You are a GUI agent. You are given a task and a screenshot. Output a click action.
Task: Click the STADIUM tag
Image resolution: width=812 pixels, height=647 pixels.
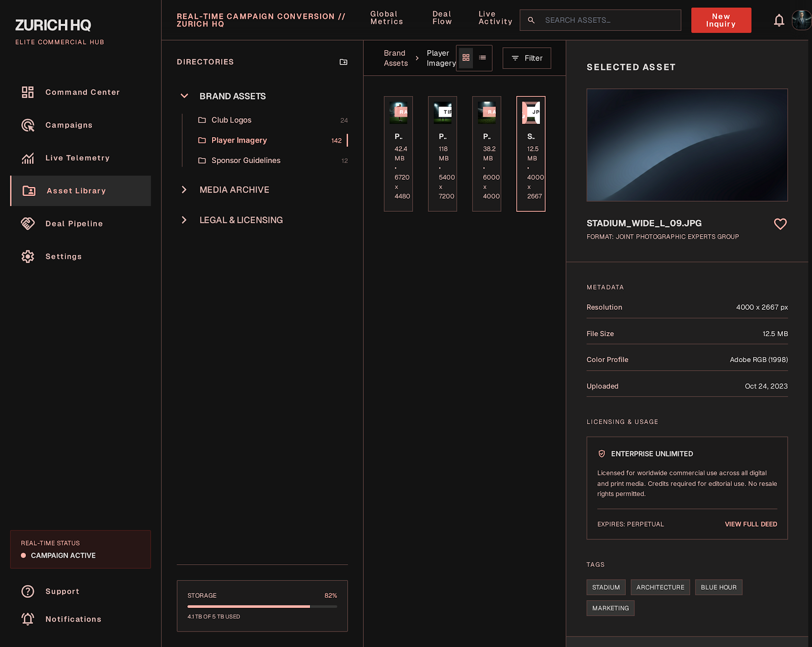(x=606, y=587)
